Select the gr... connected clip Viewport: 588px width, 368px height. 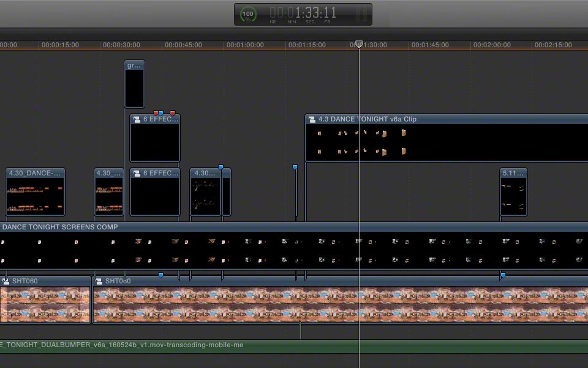[x=134, y=84]
